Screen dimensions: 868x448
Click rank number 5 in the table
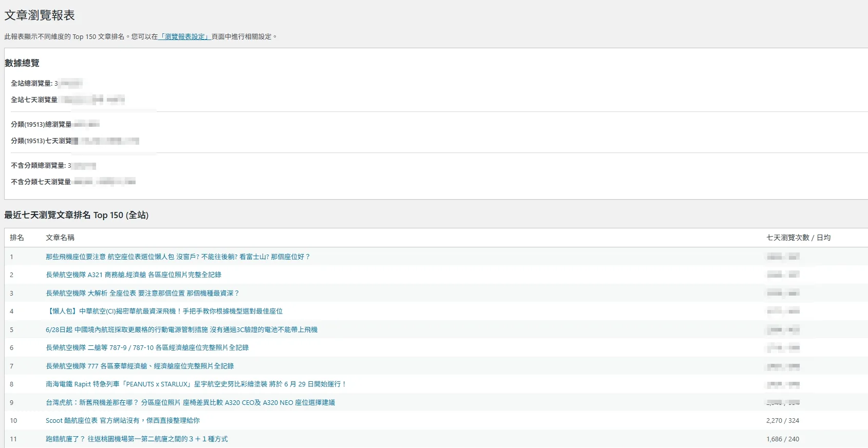(11, 329)
